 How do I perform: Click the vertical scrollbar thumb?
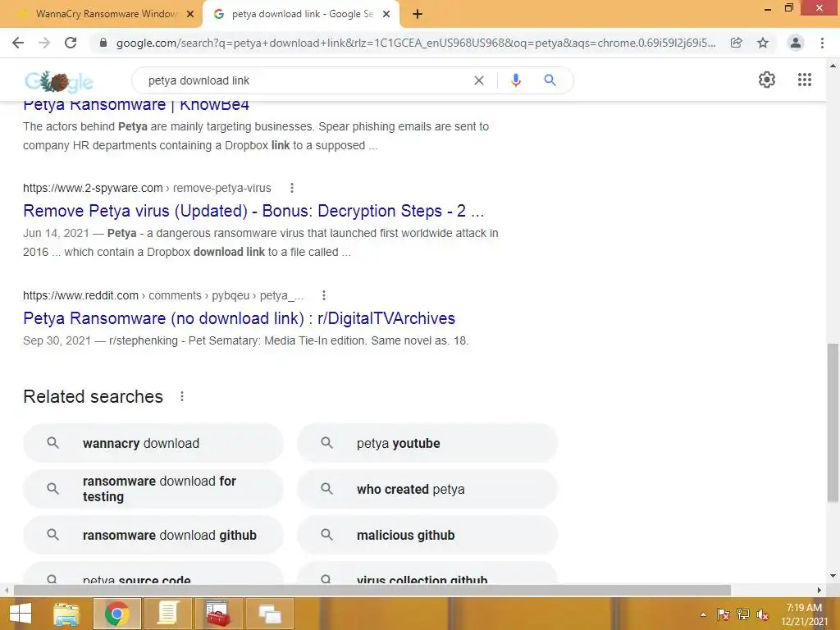coord(833,422)
